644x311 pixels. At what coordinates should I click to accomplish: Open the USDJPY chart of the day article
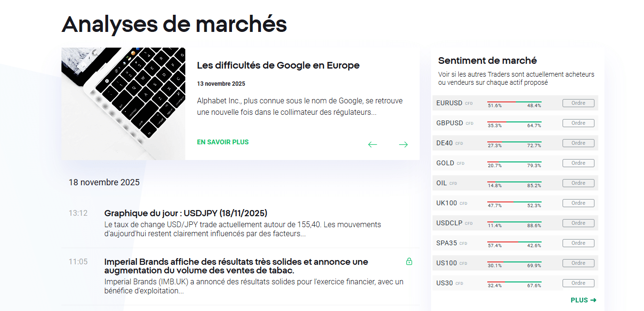(186, 213)
